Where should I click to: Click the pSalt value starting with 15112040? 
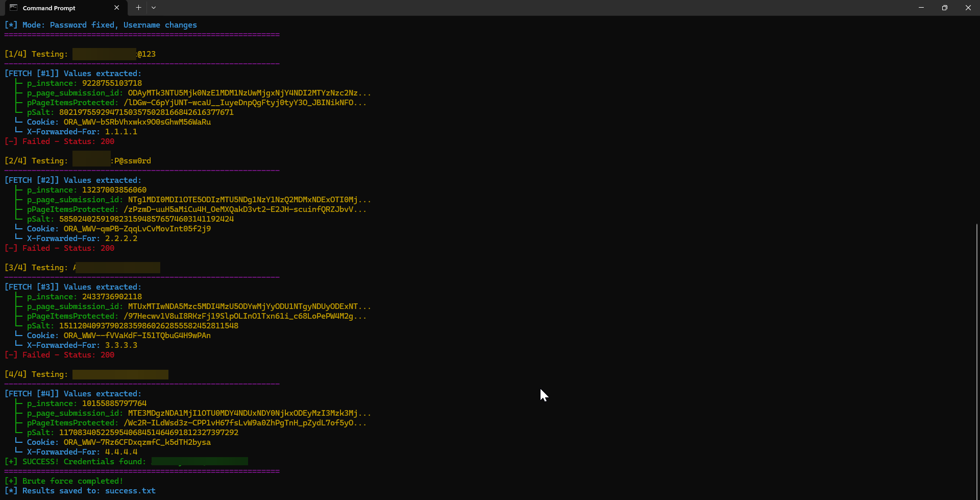coord(149,326)
